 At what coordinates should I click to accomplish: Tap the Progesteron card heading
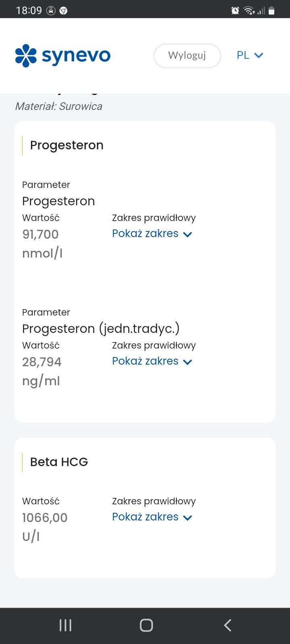click(x=67, y=145)
